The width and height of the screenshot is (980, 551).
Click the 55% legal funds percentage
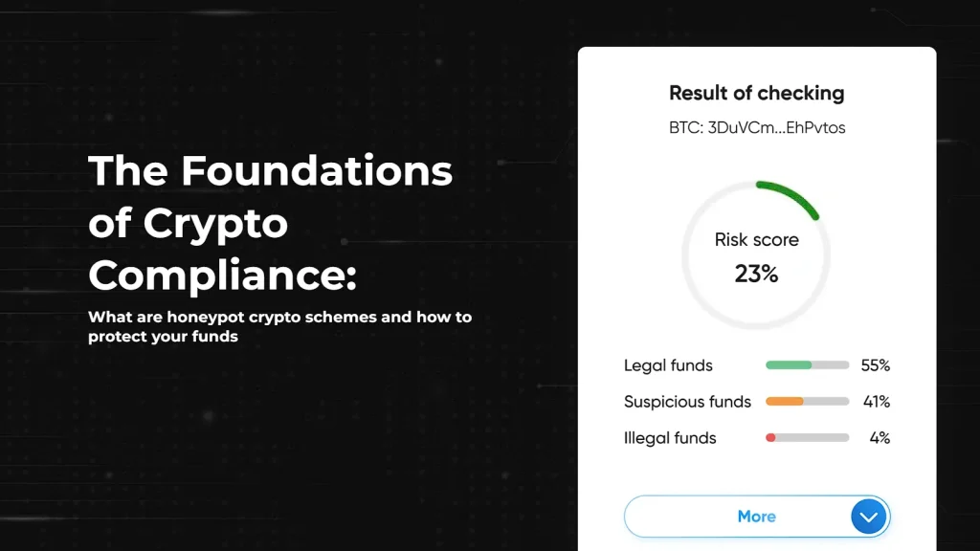pos(876,365)
